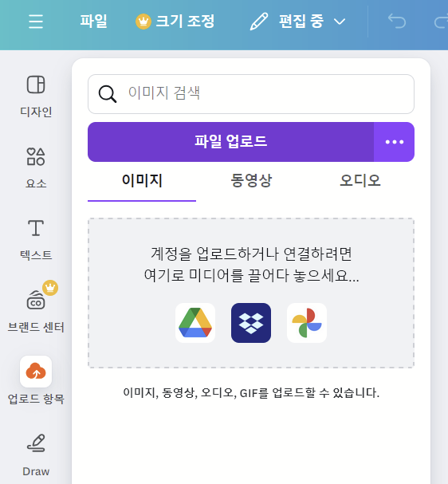Click the undo arrow icon
448x484 pixels.
(397, 22)
